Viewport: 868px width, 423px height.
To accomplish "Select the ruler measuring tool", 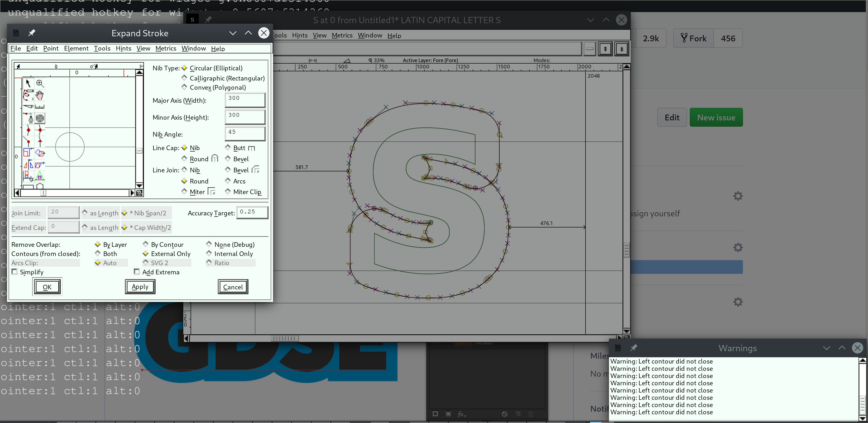I will point(40,106).
